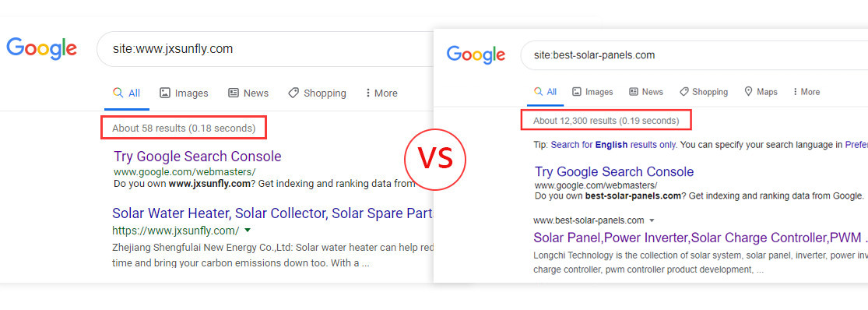The width and height of the screenshot is (868, 310).
Task: Click the Search for English results only link
Action: tap(613, 145)
